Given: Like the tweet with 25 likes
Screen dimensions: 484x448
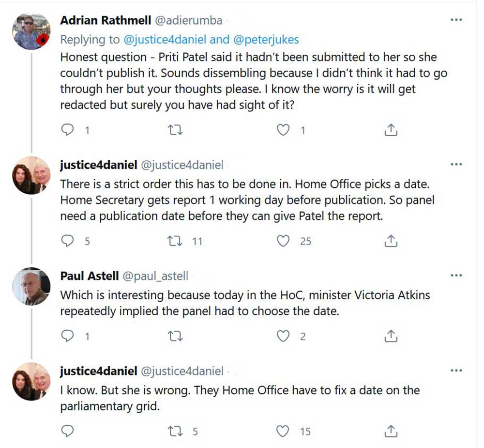Looking at the screenshot, I should pyautogui.click(x=283, y=241).
